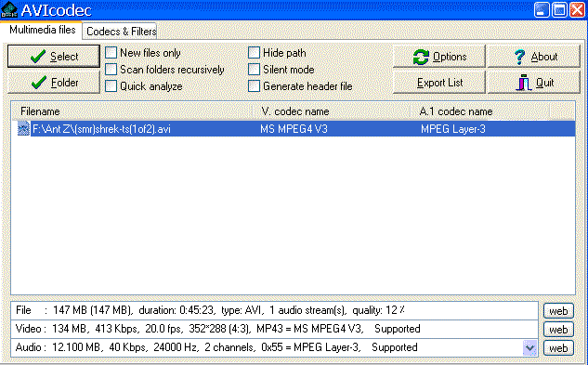Viewport: 588px width, 365px height.
Task: Toggle Quick analyze checkbox
Action: 111,85
